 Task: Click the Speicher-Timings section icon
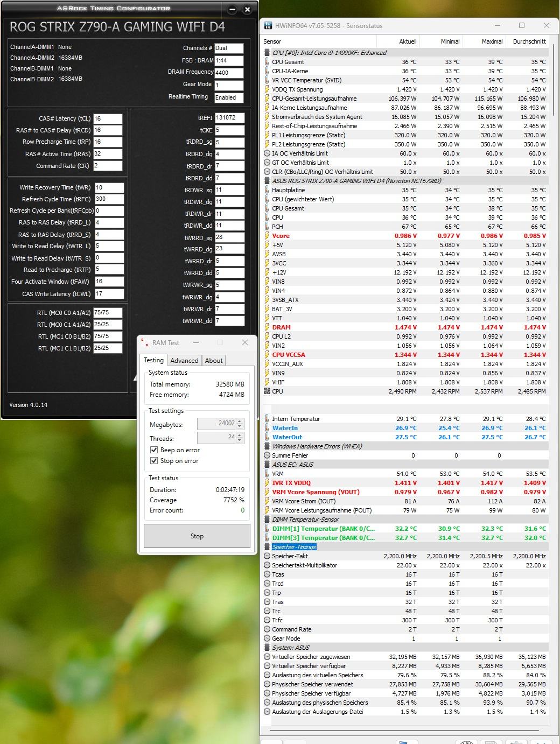267,547
